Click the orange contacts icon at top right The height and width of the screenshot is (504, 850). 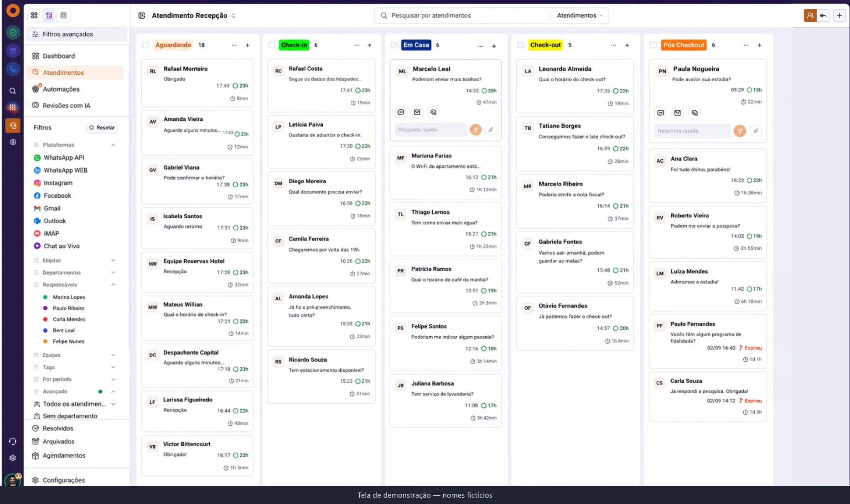[x=810, y=15]
